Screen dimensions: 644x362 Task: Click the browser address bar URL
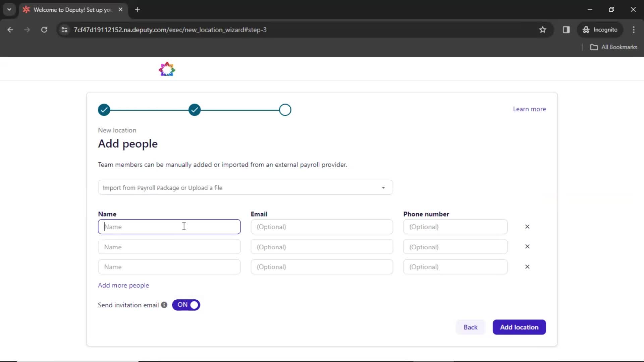click(170, 29)
